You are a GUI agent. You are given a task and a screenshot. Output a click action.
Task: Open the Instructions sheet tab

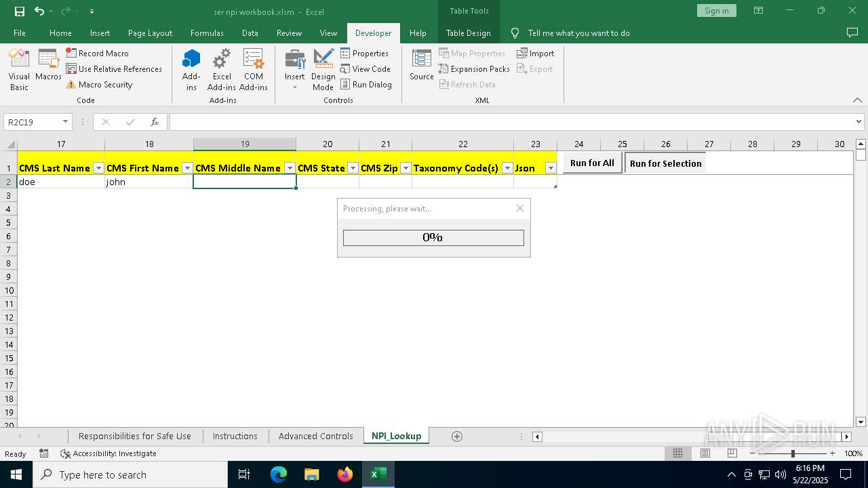[x=235, y=436]
